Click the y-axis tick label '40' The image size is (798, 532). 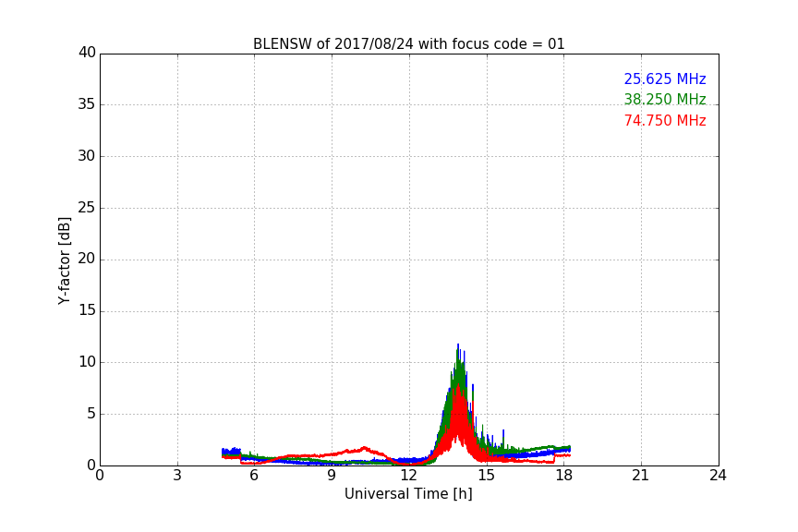click(x=87, y=53)
